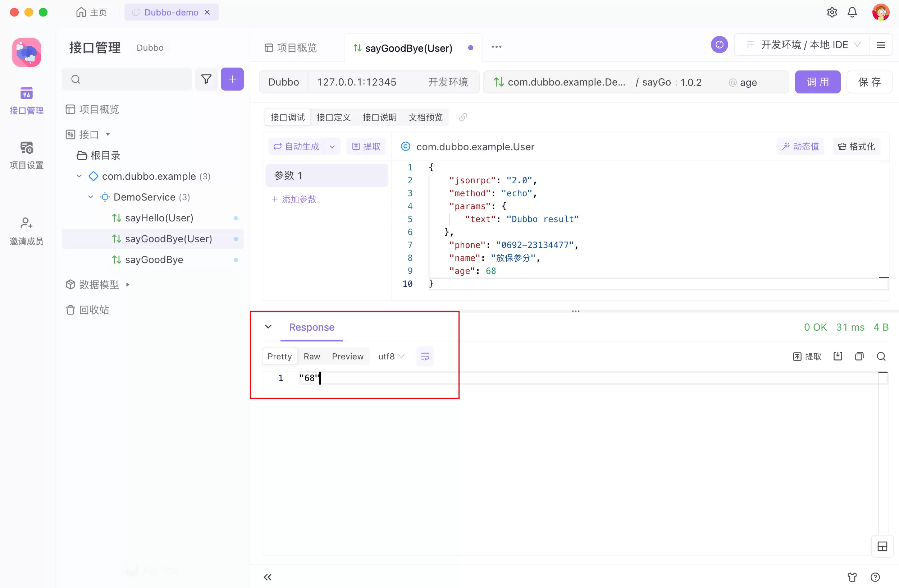The image size is (899, 588).
Task: Collapse com.dubbo.example tree node
Action: pyautogui.click(x=79, y=176)
